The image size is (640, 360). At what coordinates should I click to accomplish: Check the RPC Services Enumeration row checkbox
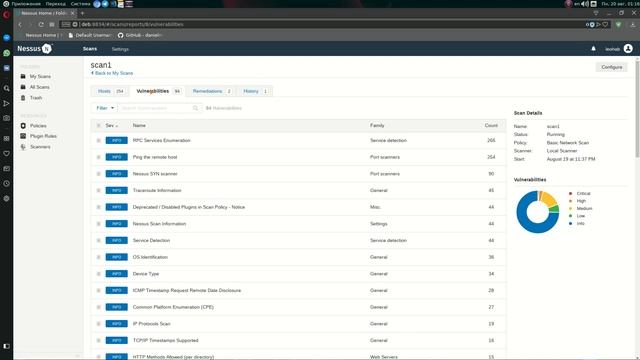[x=98, y=140]
